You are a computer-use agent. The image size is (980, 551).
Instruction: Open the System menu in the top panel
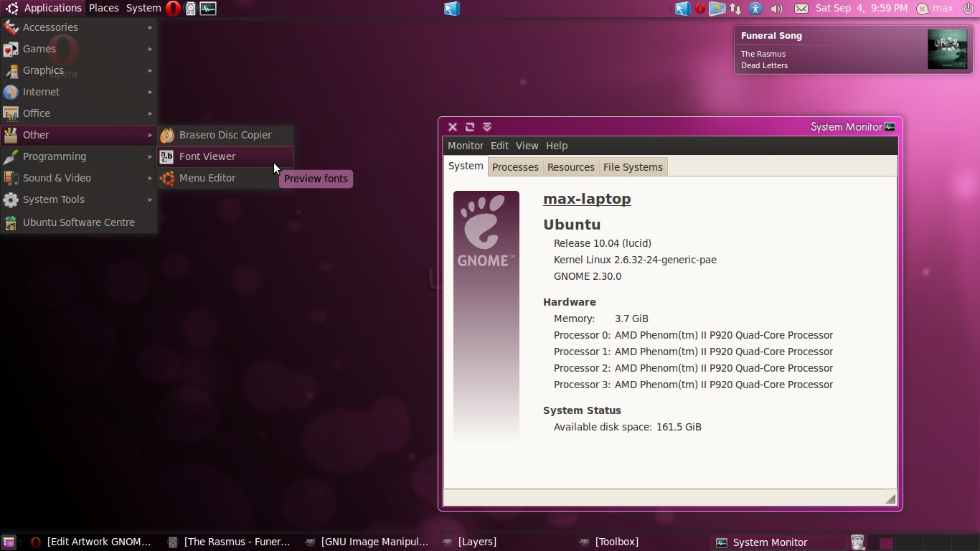tap(143, 9)
